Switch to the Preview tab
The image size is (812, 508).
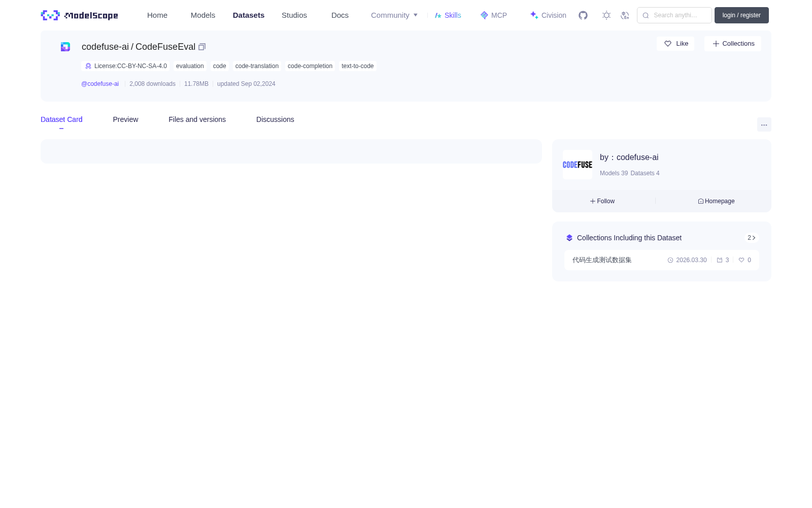point(125,119)
